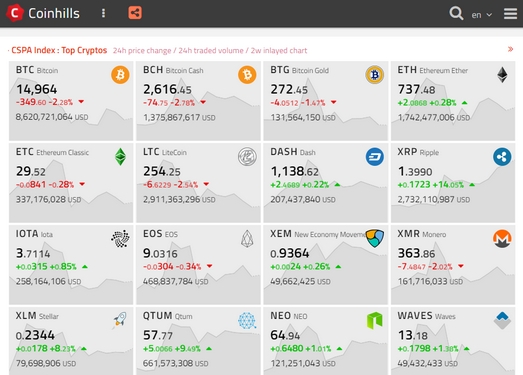
Task: Click the XEM shield logo icon
Action: [375, 238]
